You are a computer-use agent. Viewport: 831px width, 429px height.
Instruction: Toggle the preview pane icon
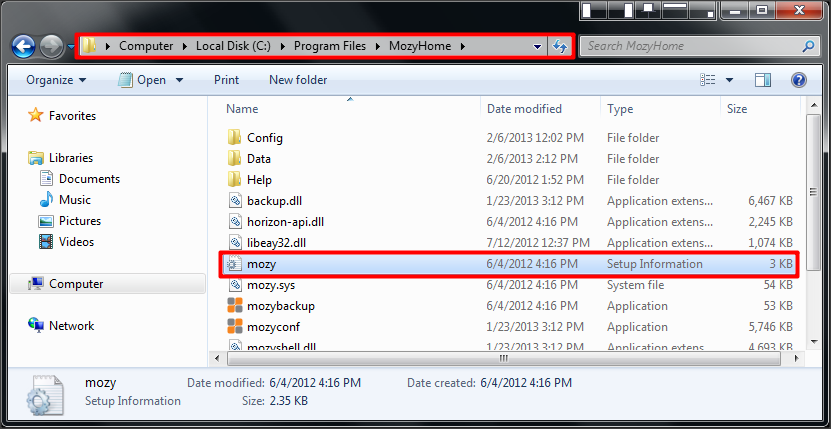[x=763, y=80]
